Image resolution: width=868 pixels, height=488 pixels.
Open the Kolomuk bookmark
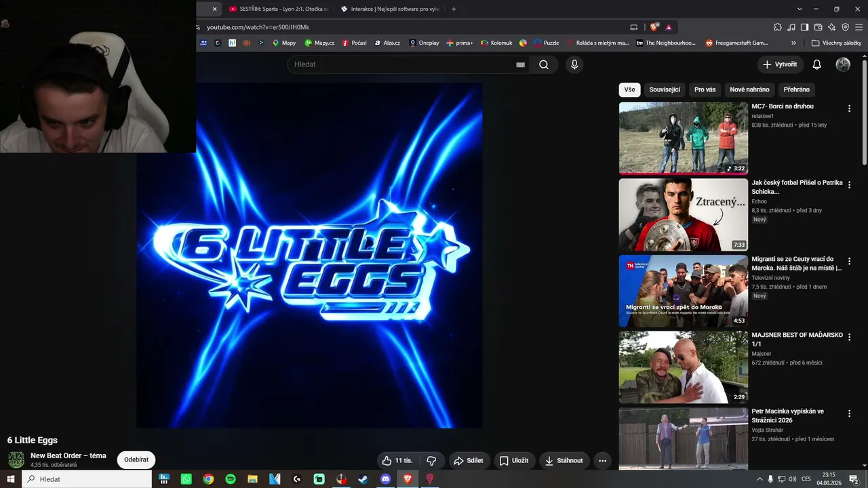click(496, 43)
